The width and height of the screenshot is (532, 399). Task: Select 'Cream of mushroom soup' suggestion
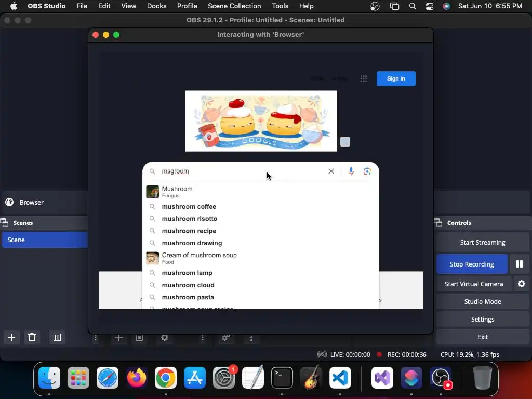point(261,258)
